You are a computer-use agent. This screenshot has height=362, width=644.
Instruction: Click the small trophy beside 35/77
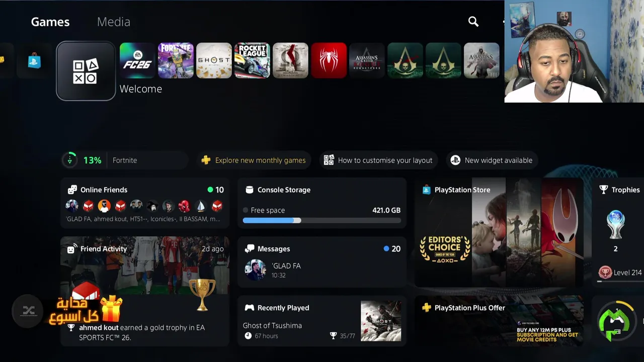pyautogui.click(x=333, y=336)
